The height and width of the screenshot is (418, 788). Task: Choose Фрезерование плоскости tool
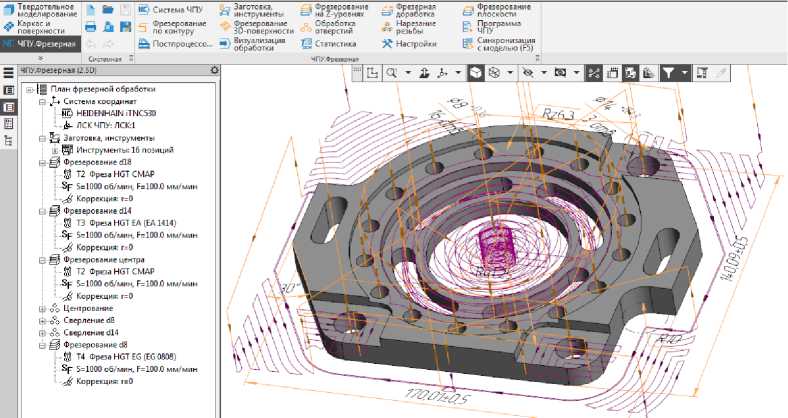[x=497, y=10]
